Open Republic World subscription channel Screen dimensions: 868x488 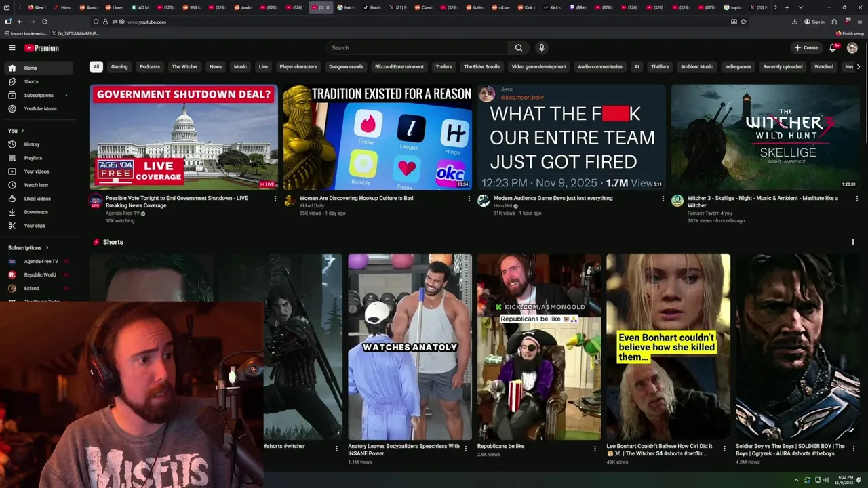38,275
